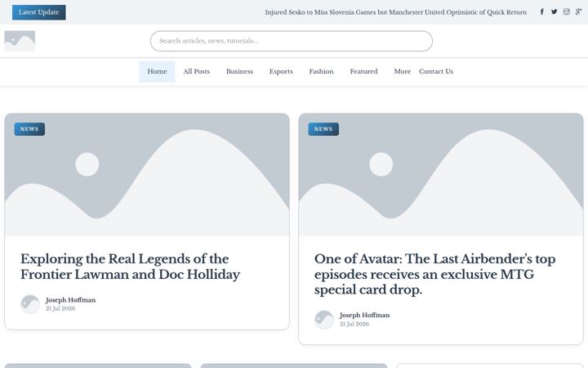The image size is (588, 368).
Task: Open the Featured menu item
Action: [x=363, y=71]
